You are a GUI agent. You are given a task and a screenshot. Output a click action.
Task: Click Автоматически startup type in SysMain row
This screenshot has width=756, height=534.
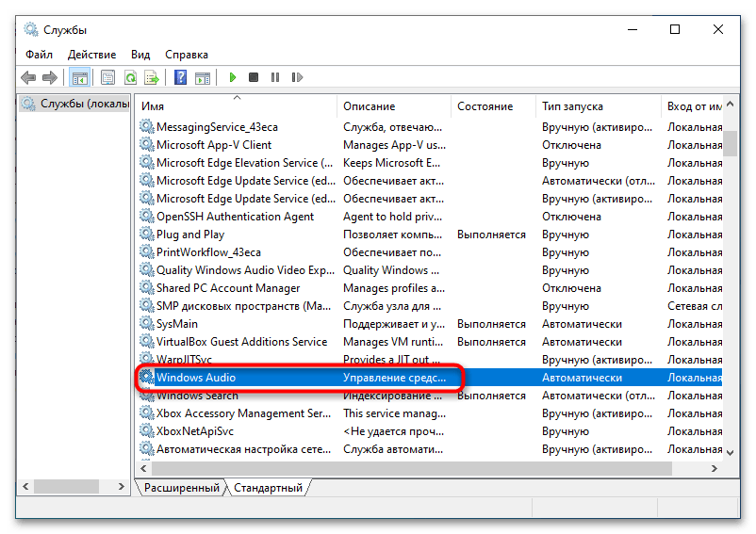(x=582, y=324)
